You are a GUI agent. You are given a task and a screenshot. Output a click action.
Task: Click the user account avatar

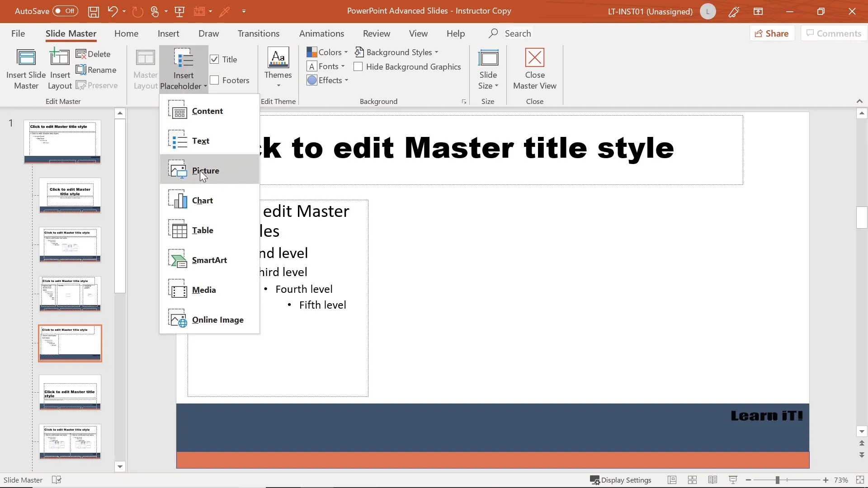708,11
